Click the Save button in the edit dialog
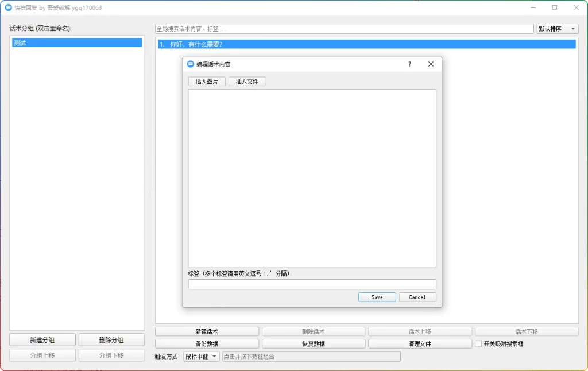Screen dimensions: 588x371 [x=377, y=297]
